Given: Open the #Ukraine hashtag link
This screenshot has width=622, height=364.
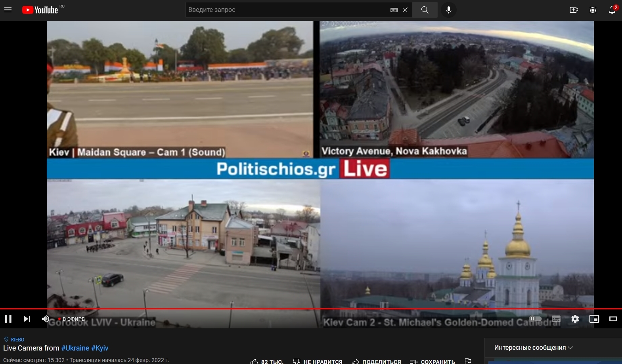Looking at the screenshot, I should (x=75, y=348).
